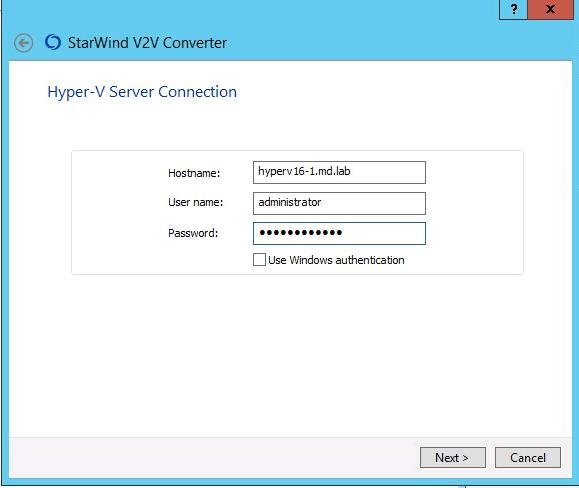
Task: Click the 'administrator' text in User name
Action: [x=290, y=202]
